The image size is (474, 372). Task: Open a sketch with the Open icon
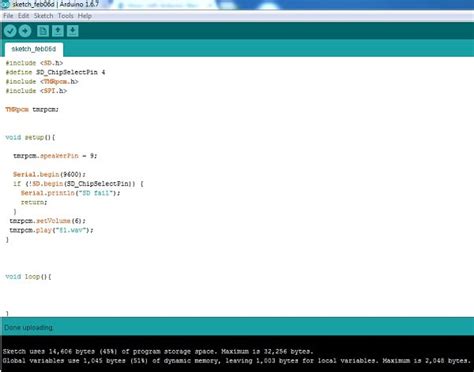click(58, 31)
